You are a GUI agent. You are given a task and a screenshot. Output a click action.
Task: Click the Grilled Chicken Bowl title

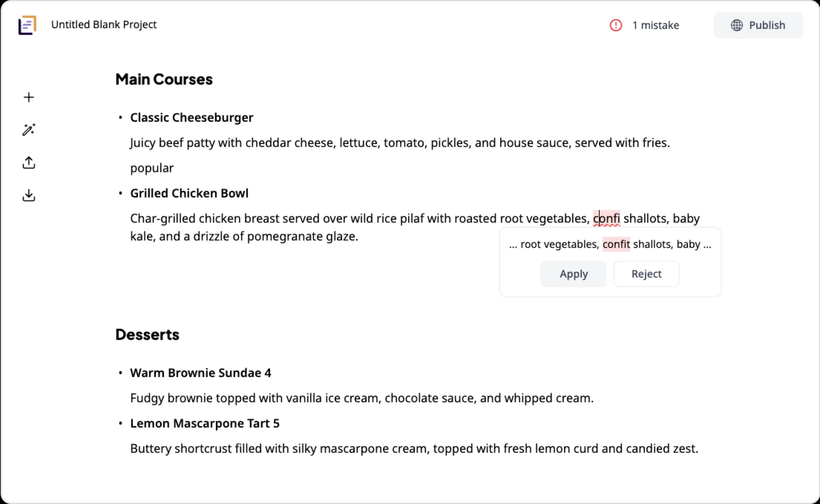pyautogui.click(x=189, y=193)
